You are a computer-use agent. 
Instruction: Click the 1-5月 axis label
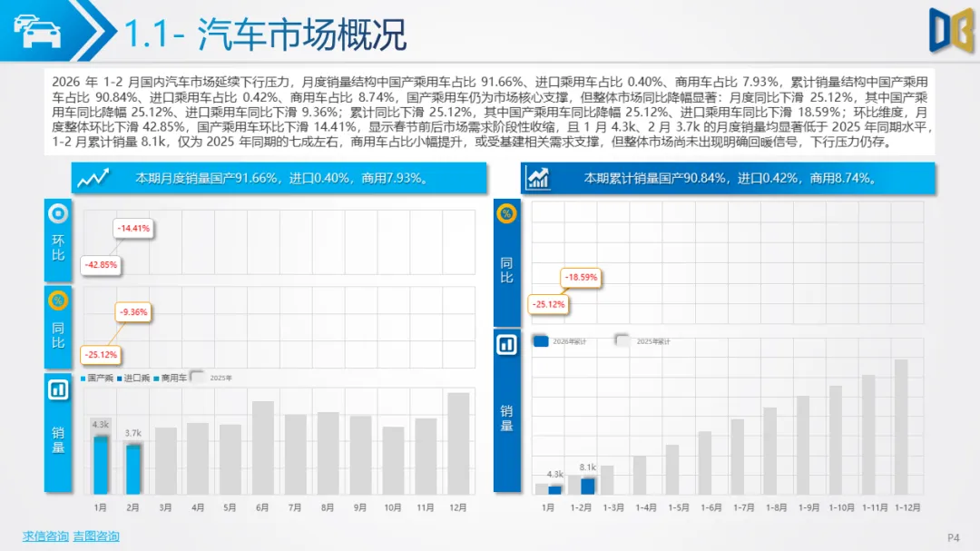pos(678,507)
